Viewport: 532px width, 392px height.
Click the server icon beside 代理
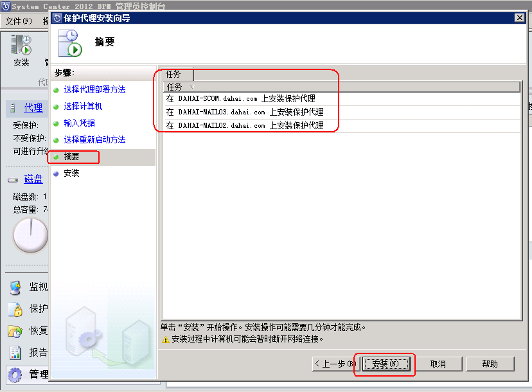point(13,108)
